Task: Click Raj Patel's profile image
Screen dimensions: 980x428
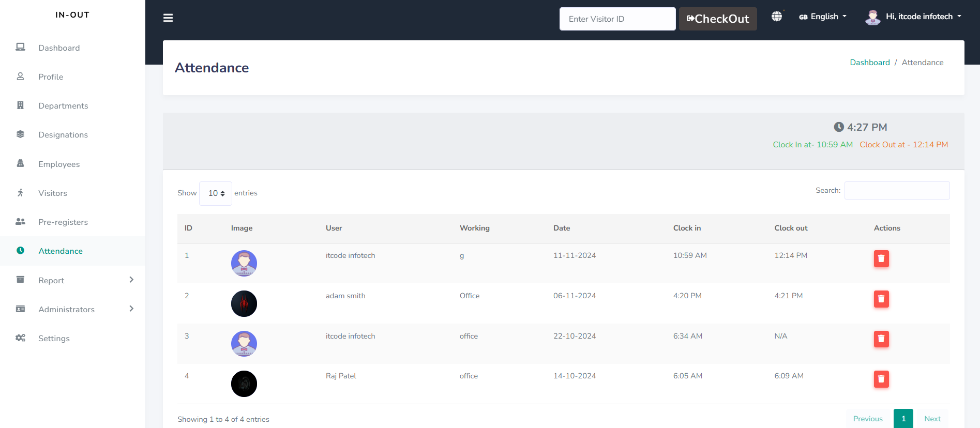Action: pos(244,384)
